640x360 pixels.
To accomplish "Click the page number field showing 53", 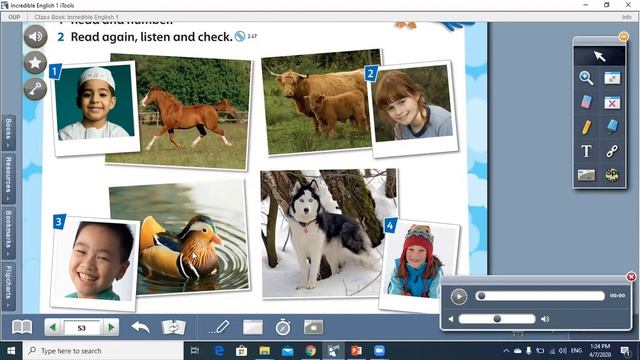I will click(82, 328).
